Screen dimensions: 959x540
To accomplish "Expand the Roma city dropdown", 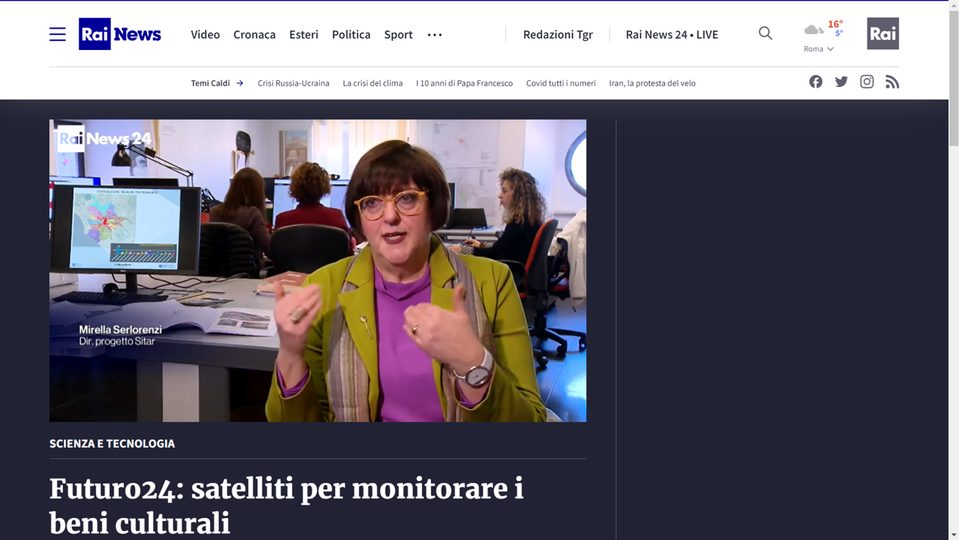I will click(818, 49).
